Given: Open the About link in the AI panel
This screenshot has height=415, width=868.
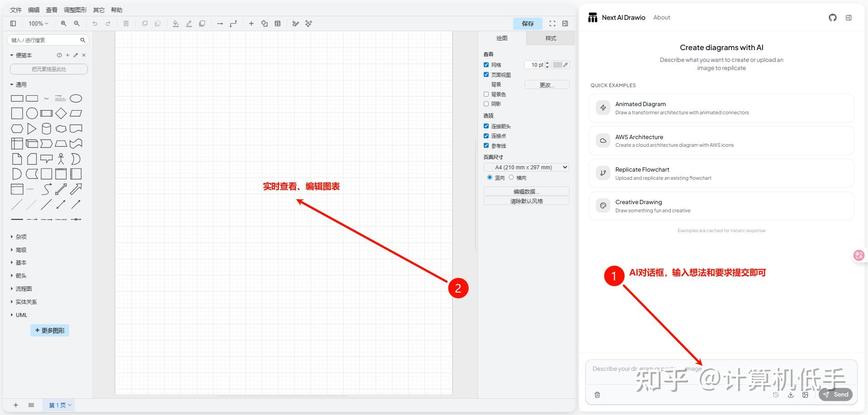Looking at the screenshot, I should click(661, 18).
